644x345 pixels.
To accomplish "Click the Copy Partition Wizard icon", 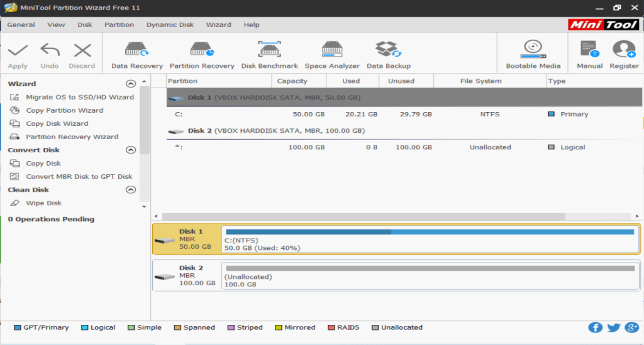I will click(14, 110).
